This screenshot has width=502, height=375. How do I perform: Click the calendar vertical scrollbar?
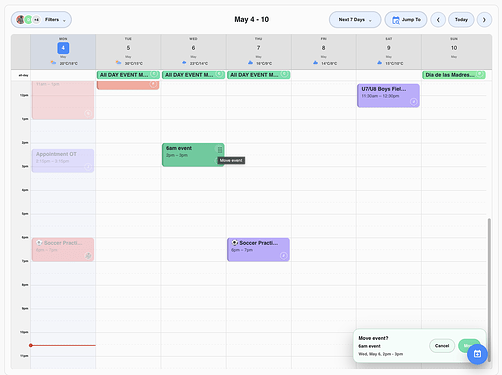(489, 290)
